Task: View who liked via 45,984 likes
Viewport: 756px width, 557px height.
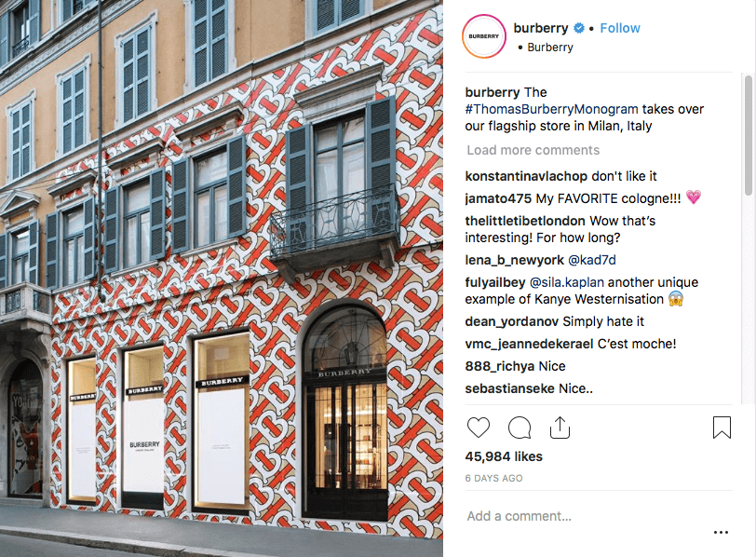Action: 504,456
